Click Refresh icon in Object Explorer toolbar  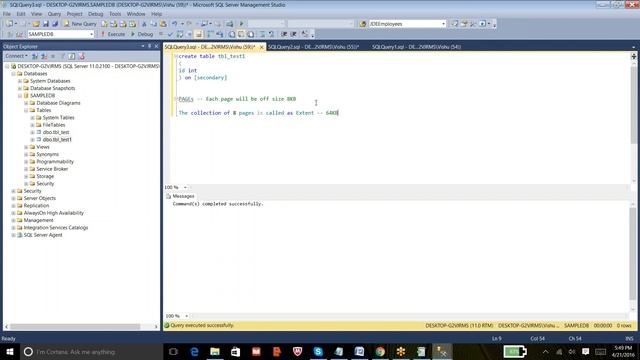click(x=72, y=56)
